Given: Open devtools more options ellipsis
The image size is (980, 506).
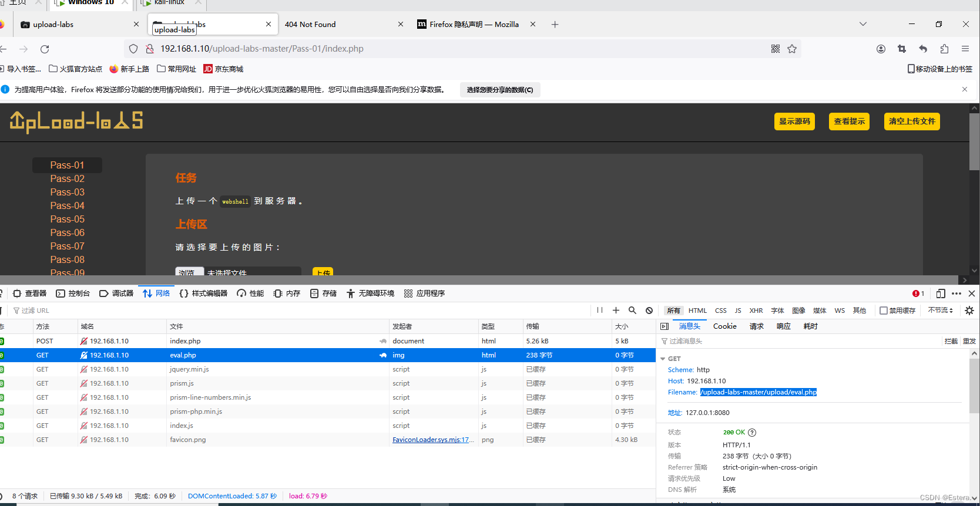Looking at the screenshot, I should point(956,294).
